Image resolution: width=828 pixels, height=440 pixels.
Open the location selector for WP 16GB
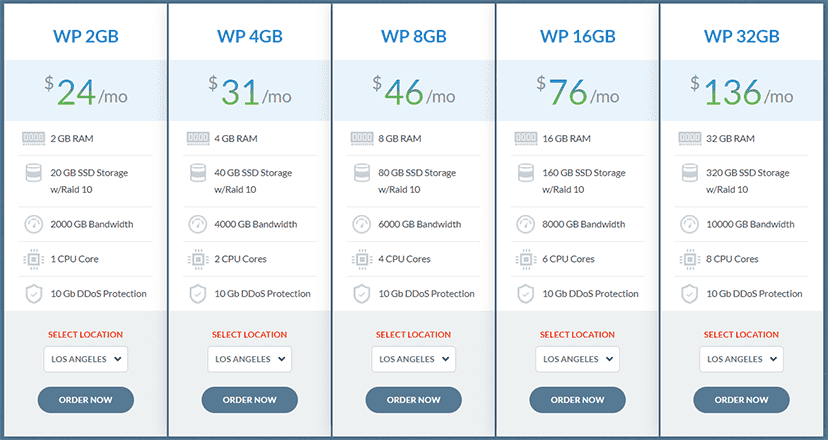pos(578,359)
